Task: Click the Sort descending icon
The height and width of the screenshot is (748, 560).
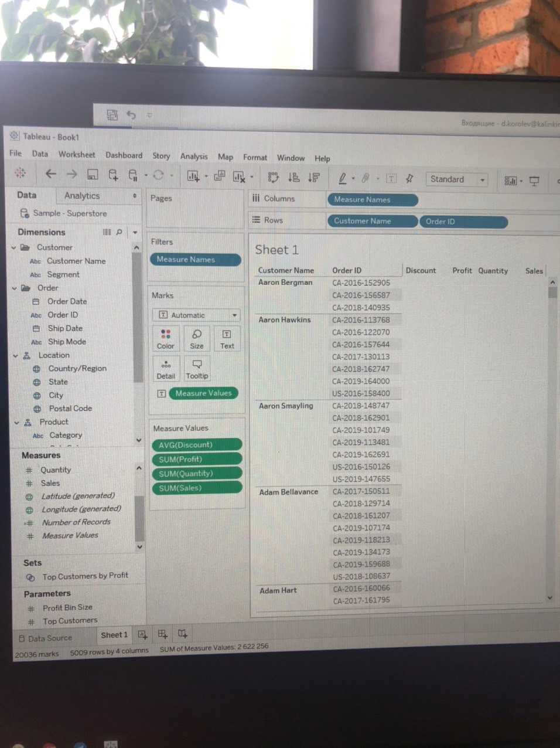Action: [x=314, y=177]
